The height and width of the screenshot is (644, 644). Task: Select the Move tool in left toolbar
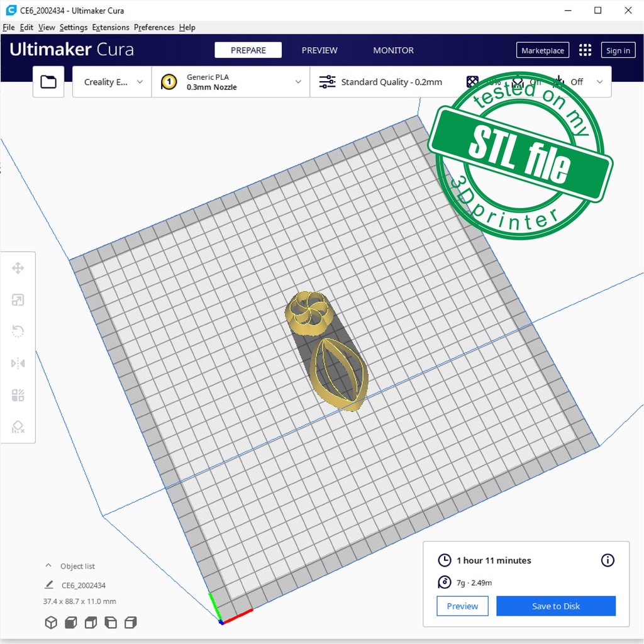coord(18,269)
